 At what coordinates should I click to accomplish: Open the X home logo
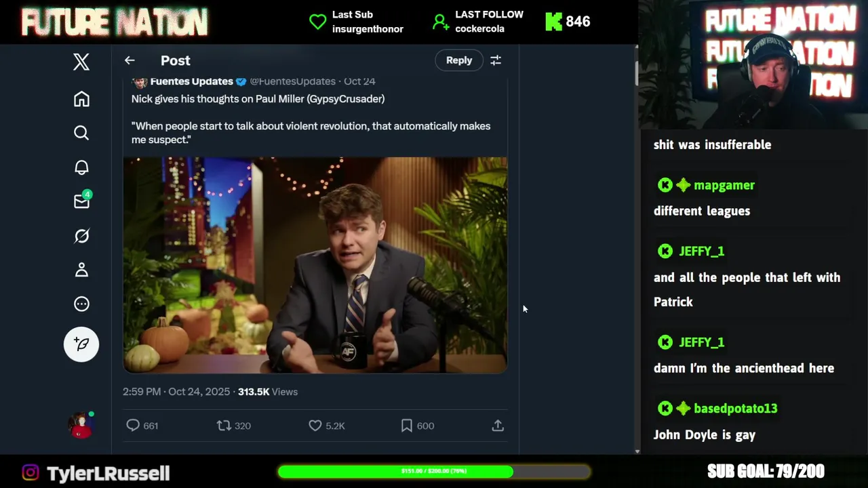(81, 62)
